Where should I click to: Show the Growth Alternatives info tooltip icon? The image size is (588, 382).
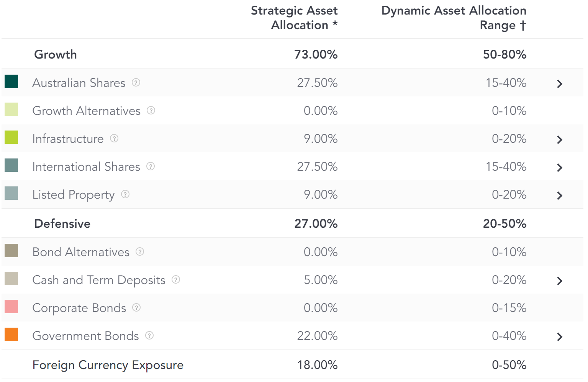coord(151,110)
